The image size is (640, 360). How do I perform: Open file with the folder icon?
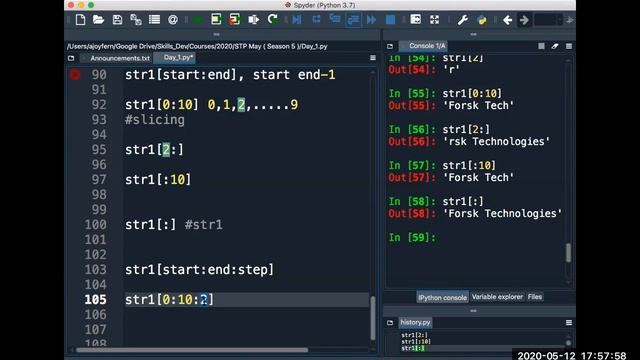(x=98, y=20)
